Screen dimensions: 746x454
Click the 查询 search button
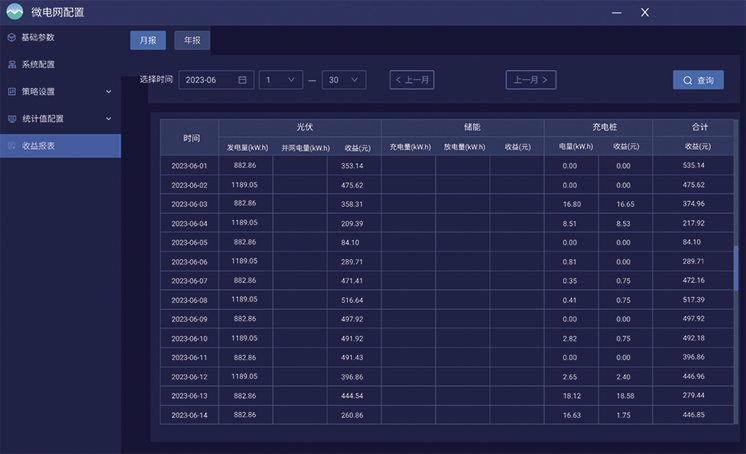[698, 80]
